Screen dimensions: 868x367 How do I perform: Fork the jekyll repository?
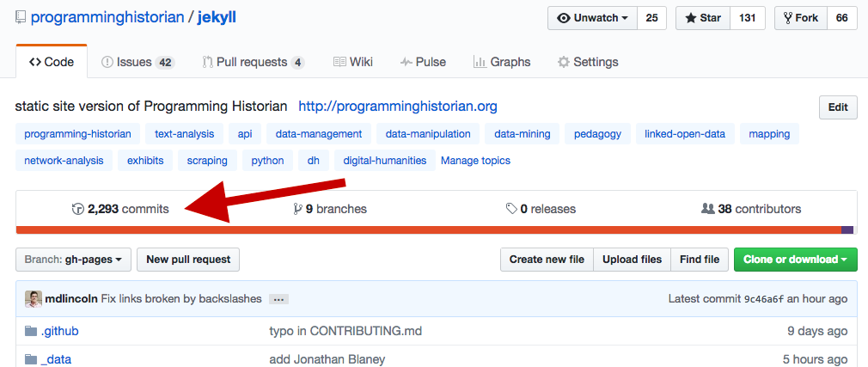[800, 18]
